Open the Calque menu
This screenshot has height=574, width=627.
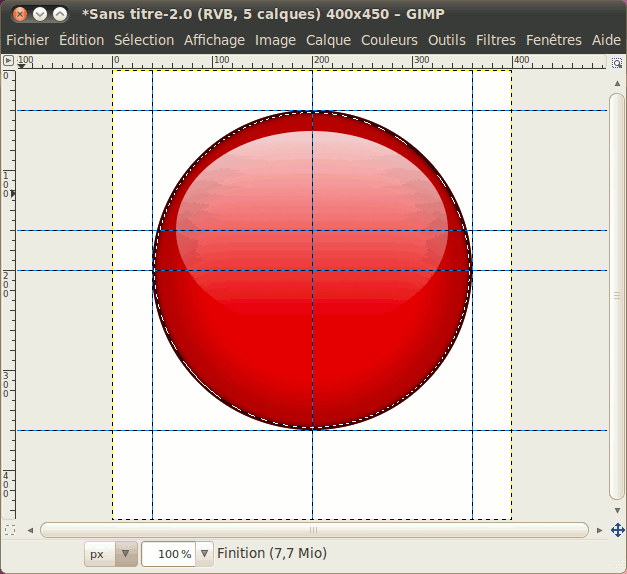tap(328, 40)
